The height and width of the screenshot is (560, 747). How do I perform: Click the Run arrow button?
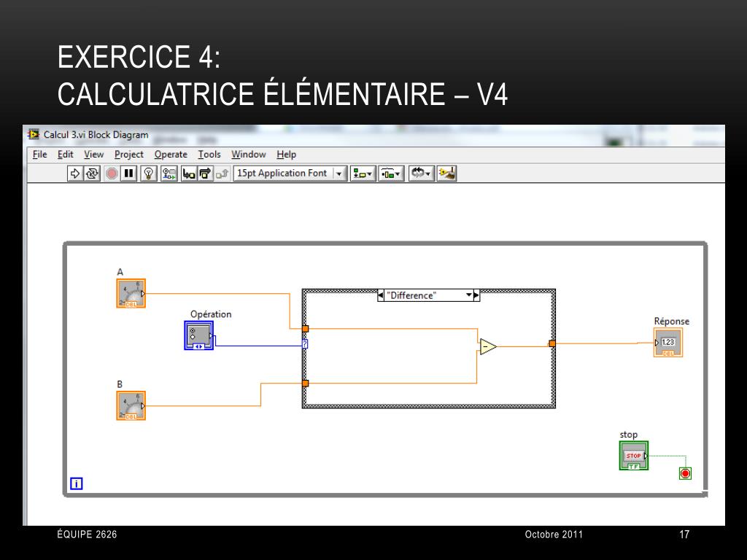click(x=75, y=174)
